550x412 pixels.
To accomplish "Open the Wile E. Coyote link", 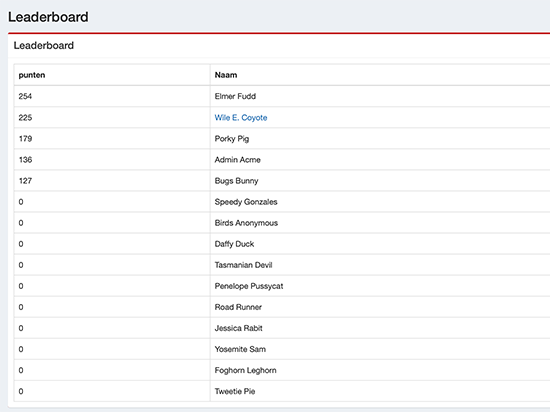I will (x=241, y=117).
